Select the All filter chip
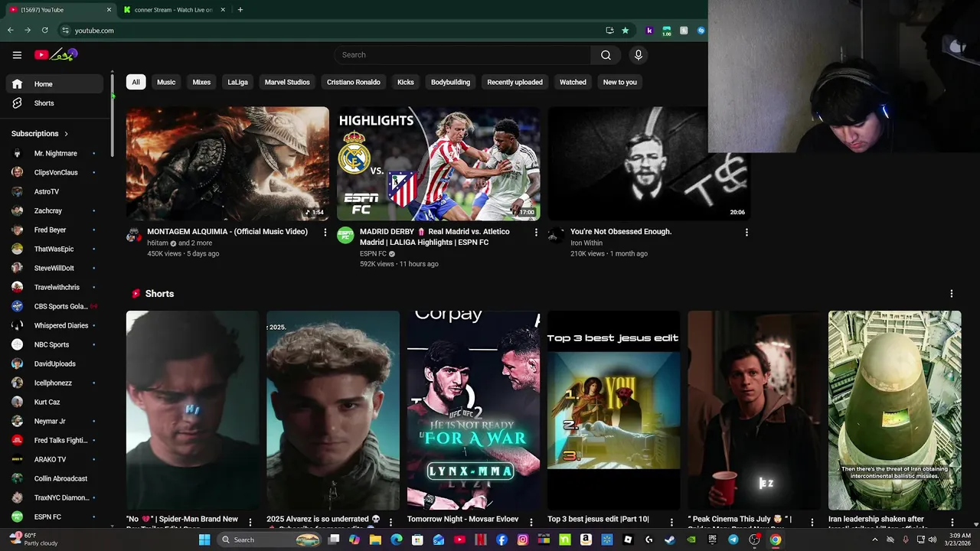Viewport: 980px width, 551px height. click(136, 82)
